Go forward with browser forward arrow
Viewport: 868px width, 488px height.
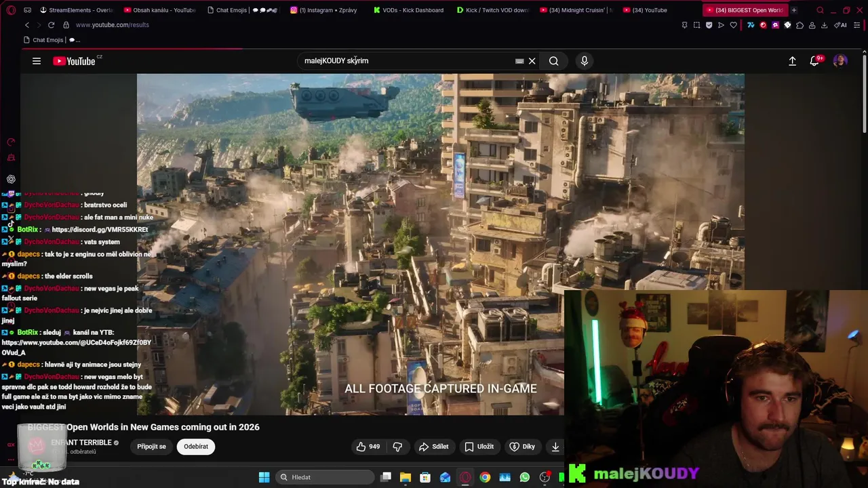click(x=39, y=25)
